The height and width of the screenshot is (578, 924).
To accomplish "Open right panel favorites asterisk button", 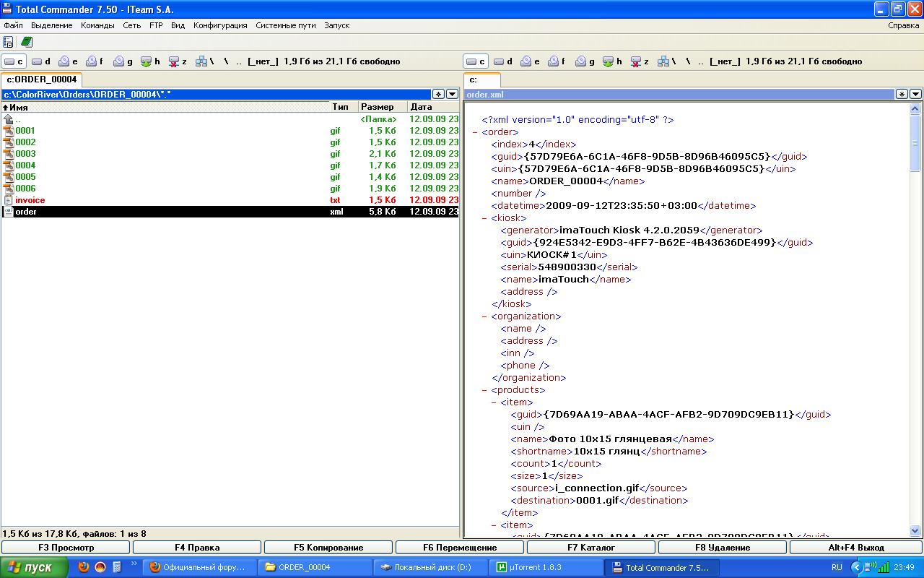I will click(902, 94).
